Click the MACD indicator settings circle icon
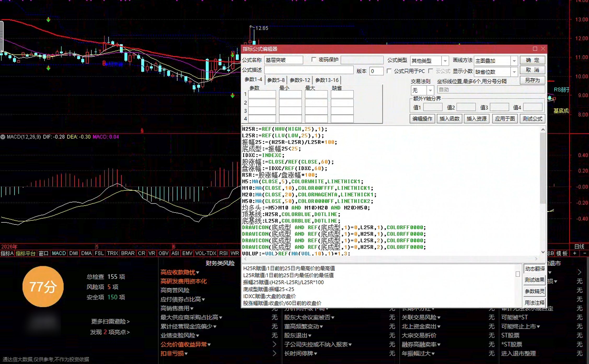Screen dimensions: 589x364 pos(3,137)
